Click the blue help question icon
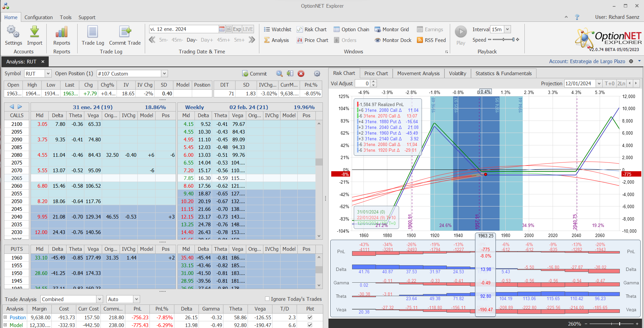 click(x=577, y=17)
